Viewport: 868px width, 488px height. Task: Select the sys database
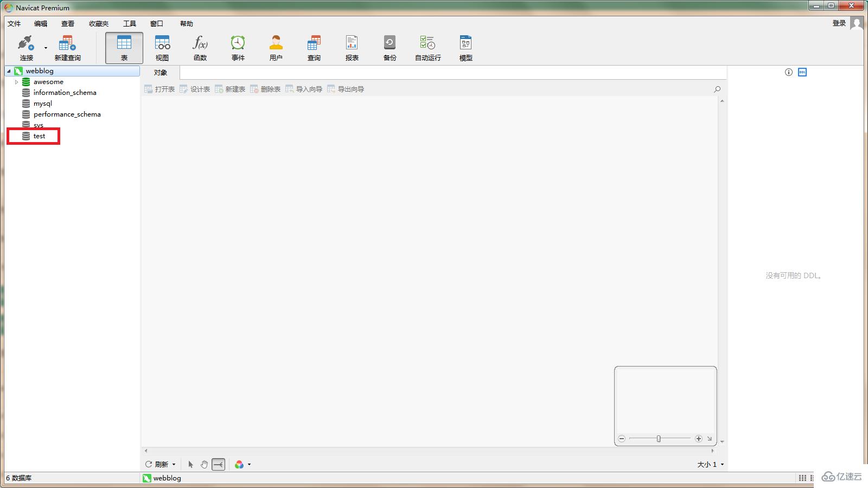[38, 125]
